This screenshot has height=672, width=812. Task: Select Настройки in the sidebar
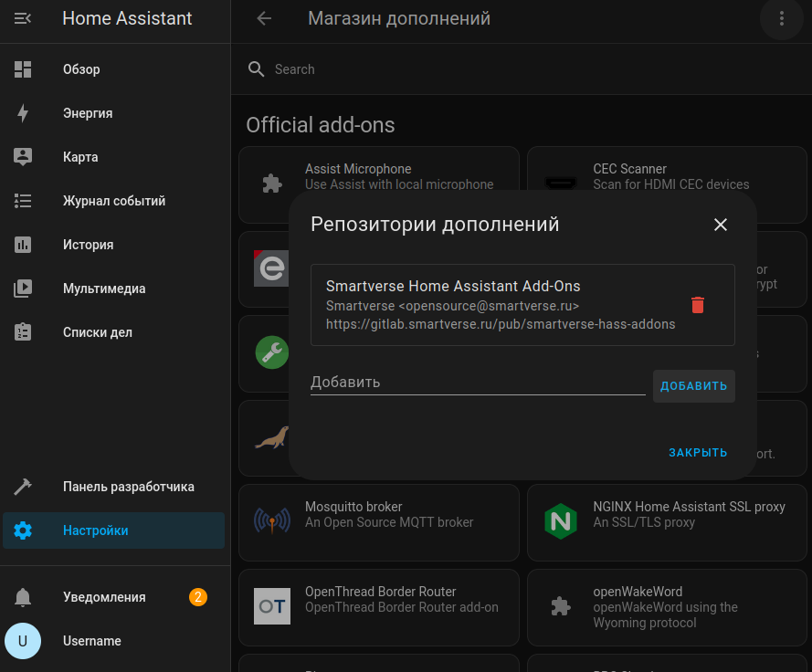tap(95, 530)
